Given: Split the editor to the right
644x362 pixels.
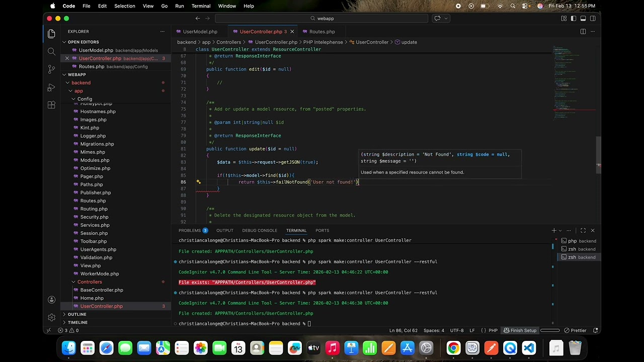Looking at the screenshot, I should point(583,32).
